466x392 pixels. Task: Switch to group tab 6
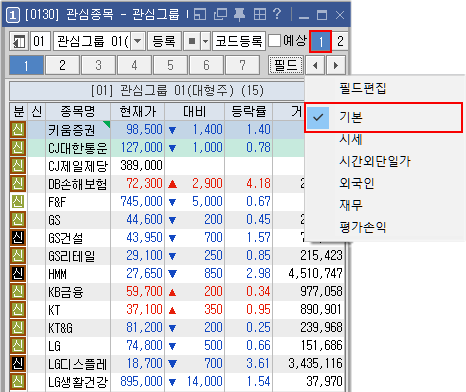206,65
